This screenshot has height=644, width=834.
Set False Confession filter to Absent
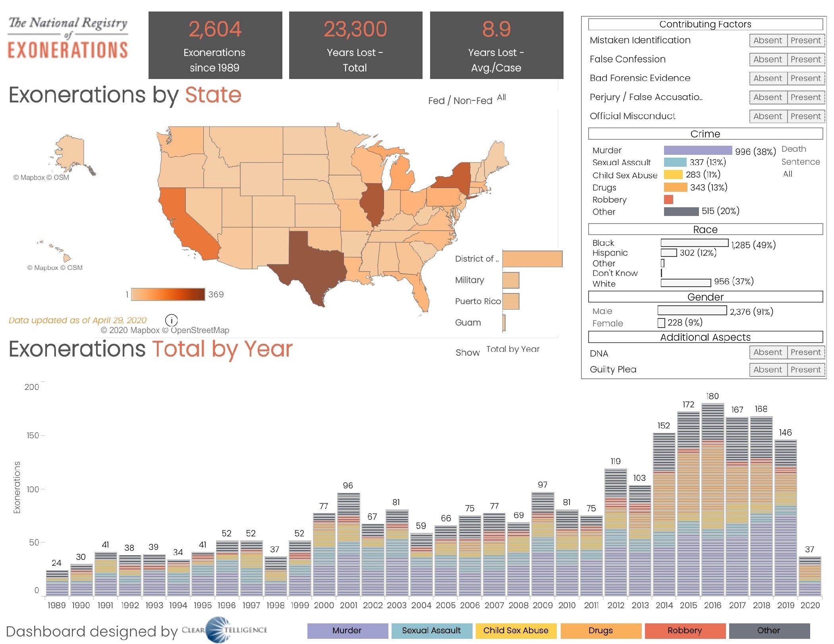[767, 60]
